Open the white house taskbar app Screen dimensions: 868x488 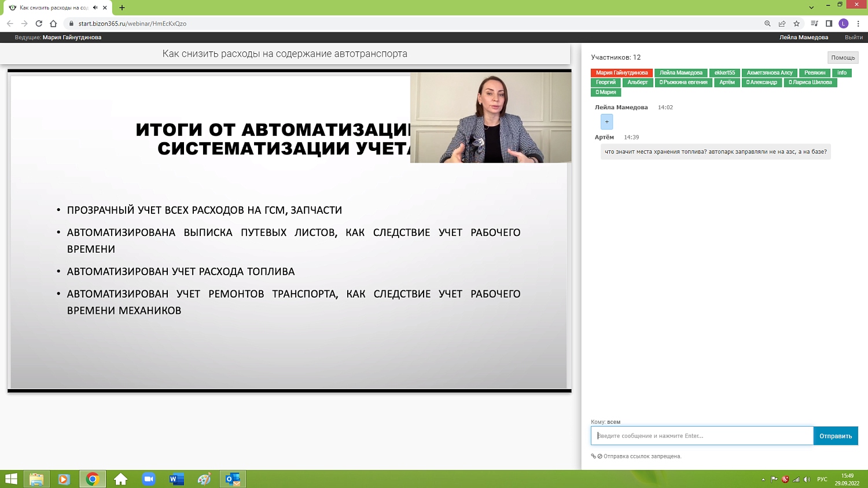120,479
